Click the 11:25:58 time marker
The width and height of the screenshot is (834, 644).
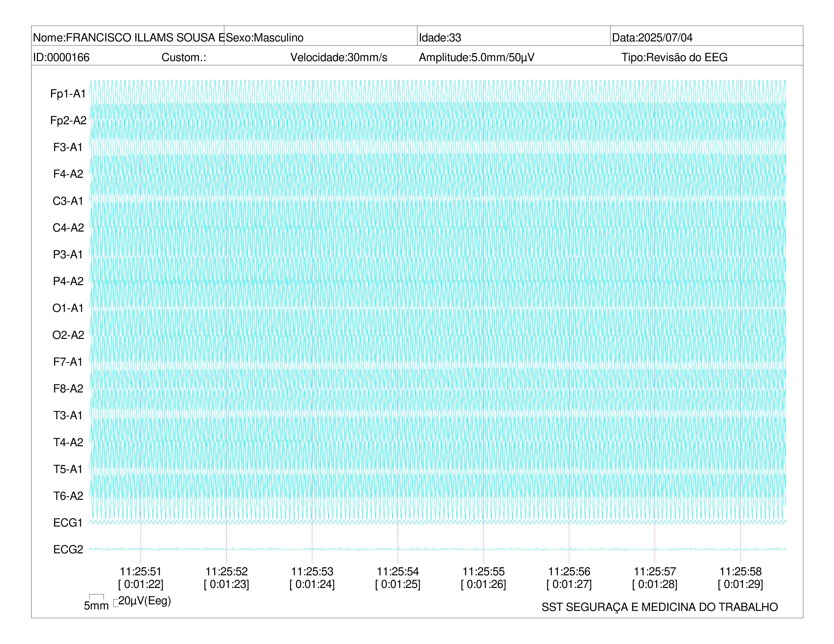(740, 572)
